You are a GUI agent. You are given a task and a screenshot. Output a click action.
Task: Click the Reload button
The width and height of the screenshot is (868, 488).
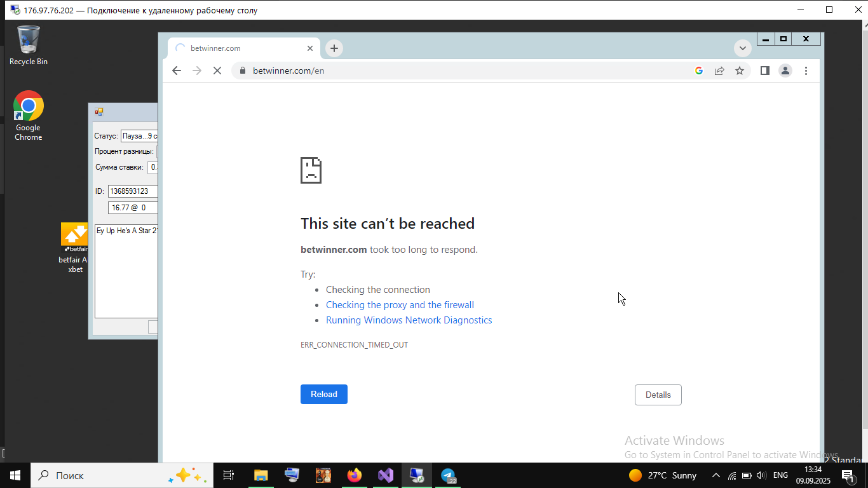(324, 394)
